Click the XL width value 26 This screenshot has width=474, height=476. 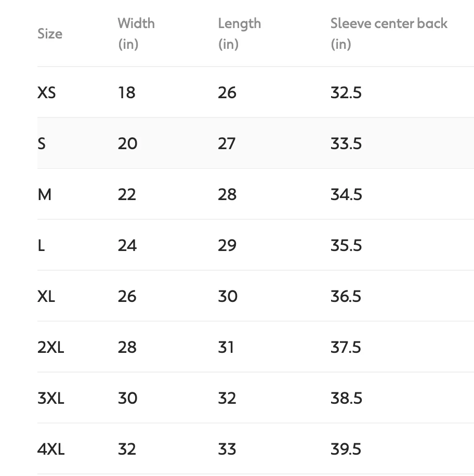coord(127,296)
